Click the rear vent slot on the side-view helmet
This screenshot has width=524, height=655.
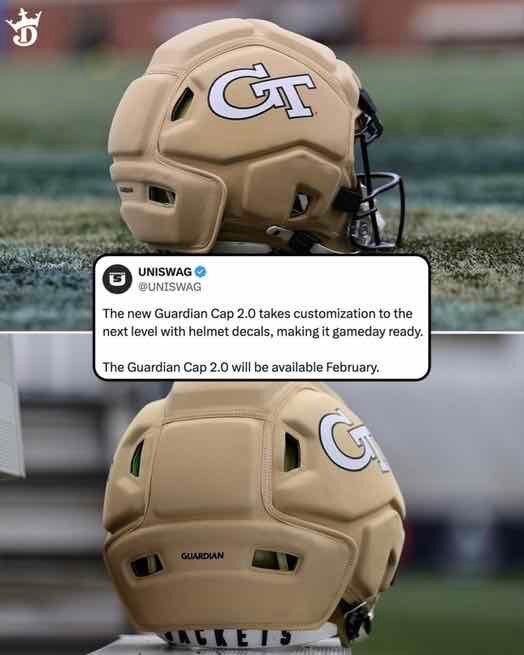[x=162, y=195]
